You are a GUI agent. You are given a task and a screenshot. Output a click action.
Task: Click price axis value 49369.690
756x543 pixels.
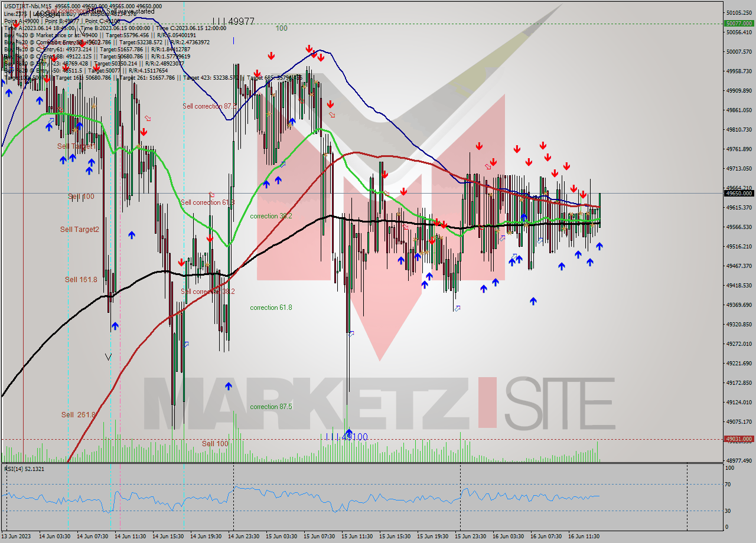(x=738, y=305)
